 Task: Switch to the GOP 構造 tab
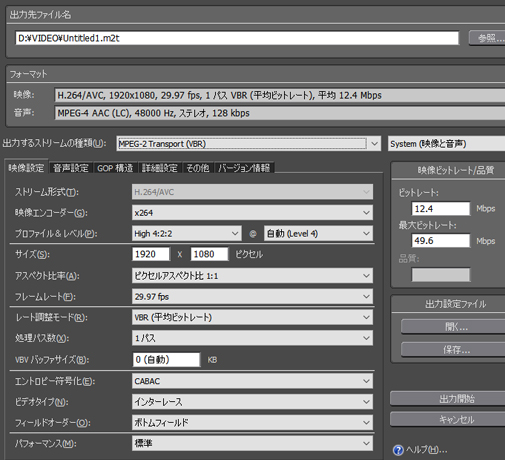click(x=115, y=168)
